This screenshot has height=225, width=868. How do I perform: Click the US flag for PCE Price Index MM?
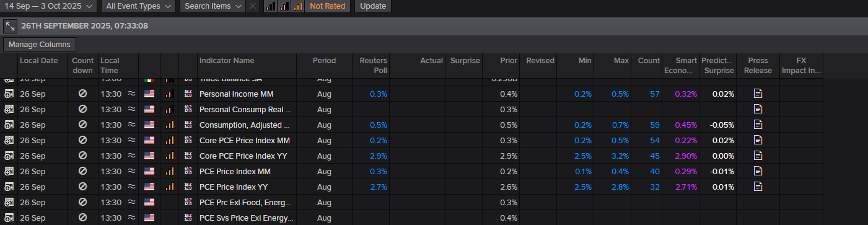[x=149, y=171]
